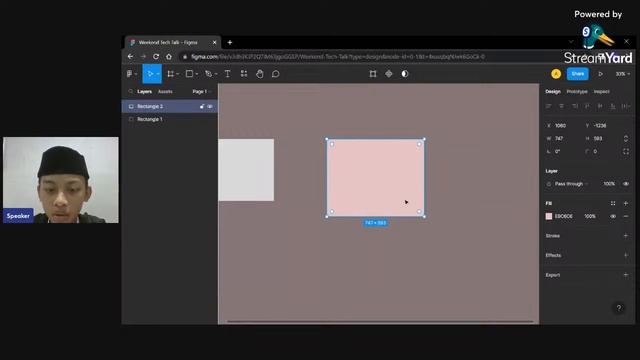Switch to the Assets tab
This screenshot has width=640, height=360.
tap(165, 91)
